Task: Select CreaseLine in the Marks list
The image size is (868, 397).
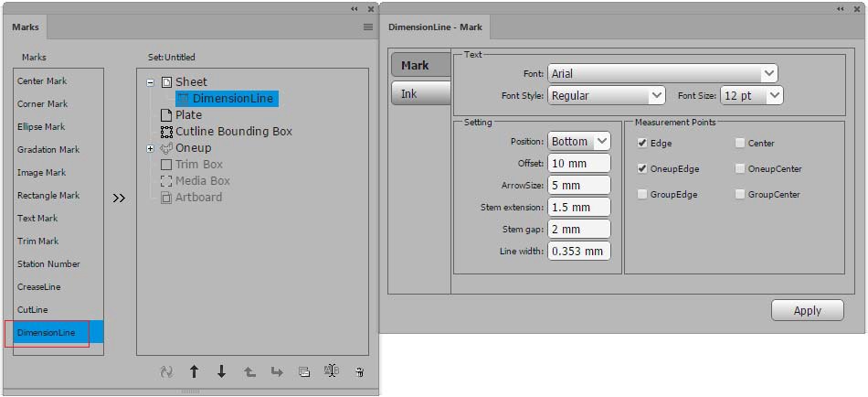Action: pos(58,286)
